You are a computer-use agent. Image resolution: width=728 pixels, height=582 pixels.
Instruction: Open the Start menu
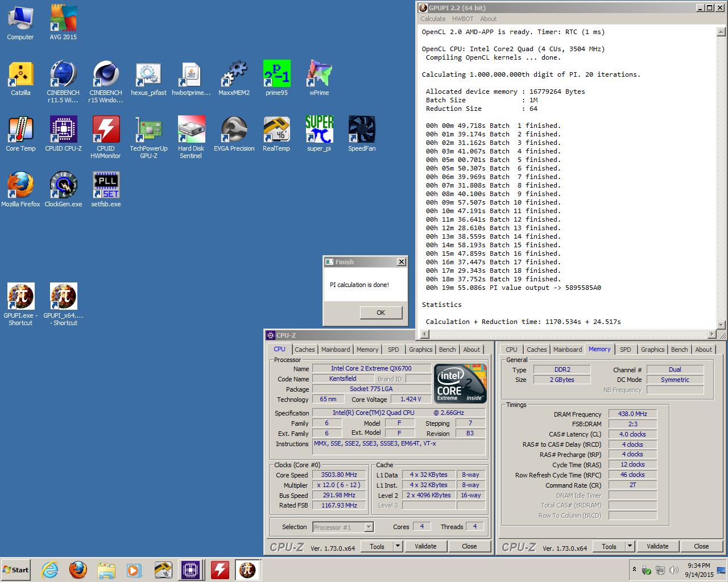pyautogui.click(x=16, y=570)
